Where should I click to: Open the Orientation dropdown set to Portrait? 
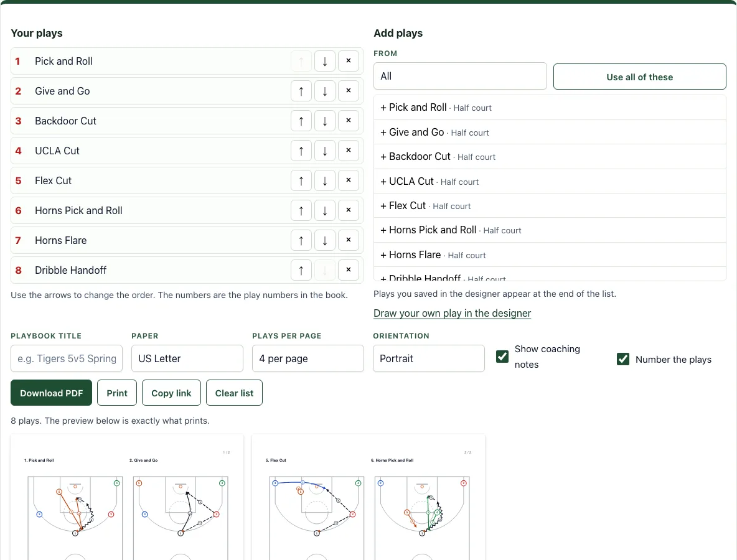click(429, 358)
